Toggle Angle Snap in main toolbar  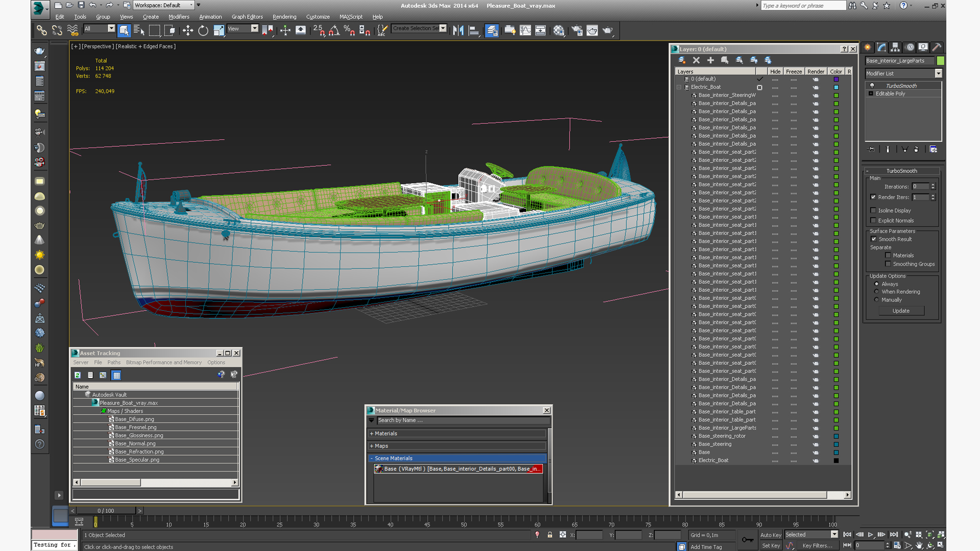tap(334, 31)
